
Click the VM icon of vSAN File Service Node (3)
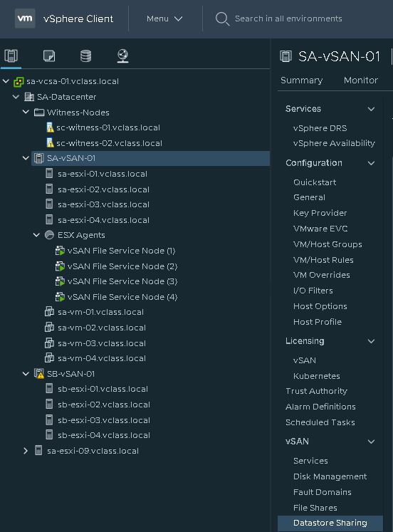click(60, 281)
